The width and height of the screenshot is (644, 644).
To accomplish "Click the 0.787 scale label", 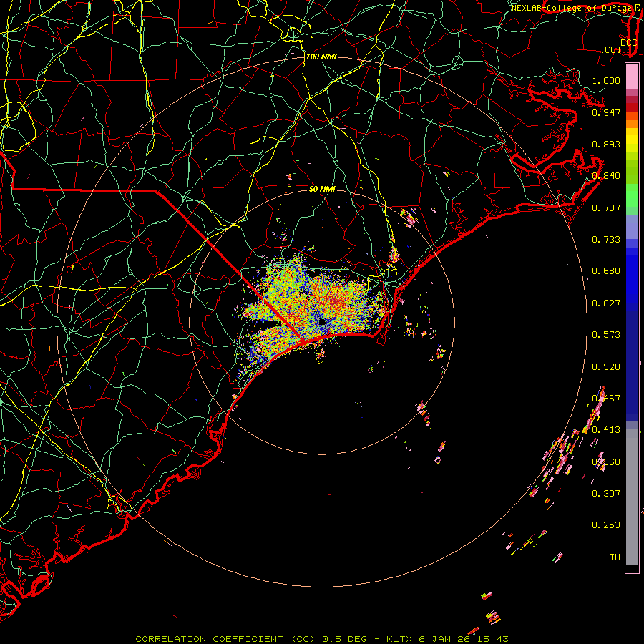I will [x=606, y=208].
